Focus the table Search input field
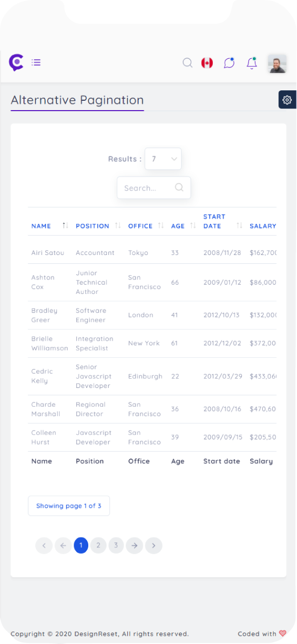 [x=154, y=188]
